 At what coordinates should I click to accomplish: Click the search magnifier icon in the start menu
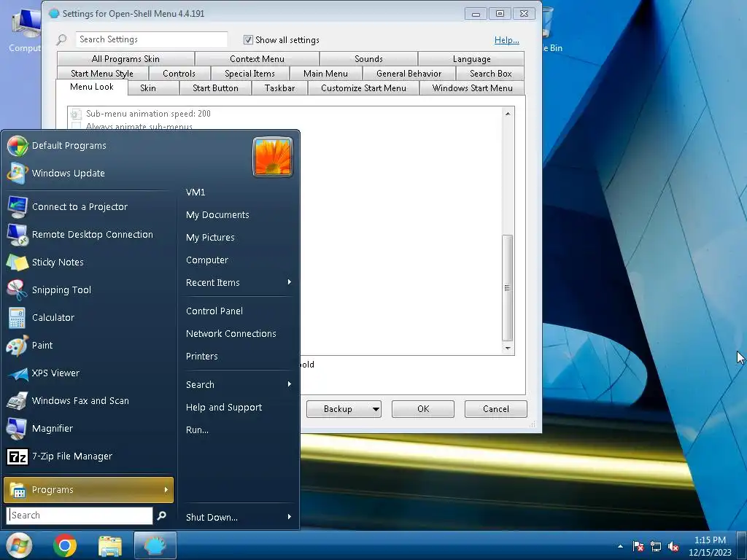click(x=162, y=516)
